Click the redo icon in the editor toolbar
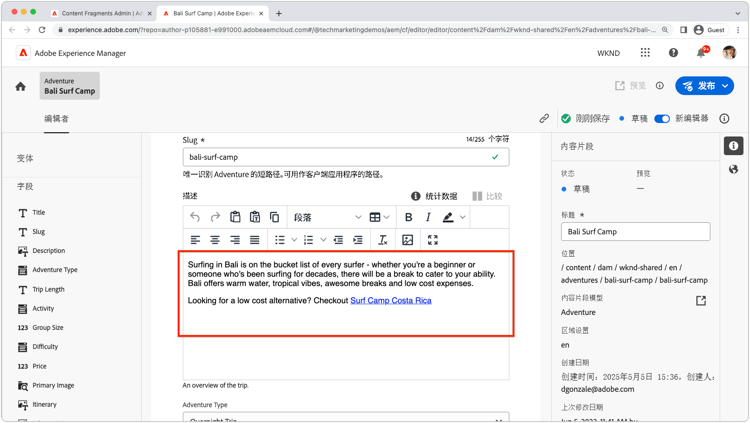 point(215,217)
